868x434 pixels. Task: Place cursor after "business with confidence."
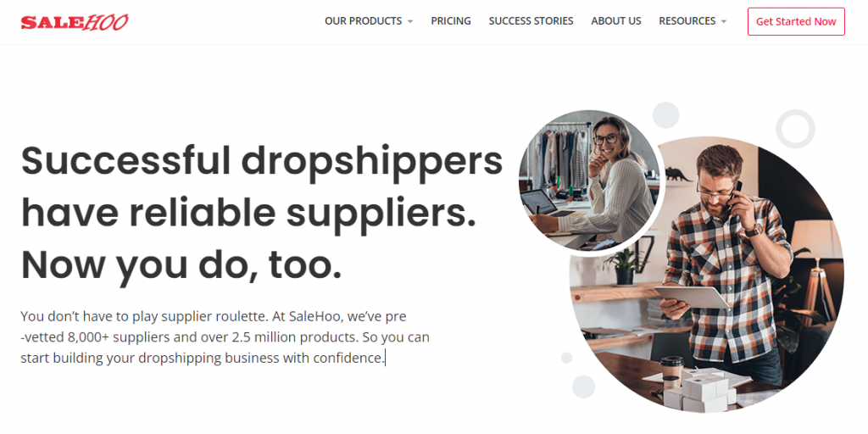coord(385,359)
